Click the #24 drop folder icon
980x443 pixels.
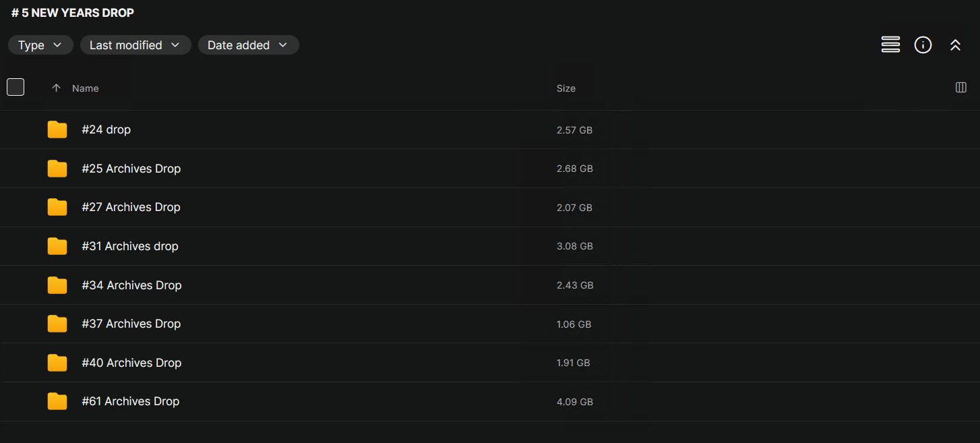[57, 129]
